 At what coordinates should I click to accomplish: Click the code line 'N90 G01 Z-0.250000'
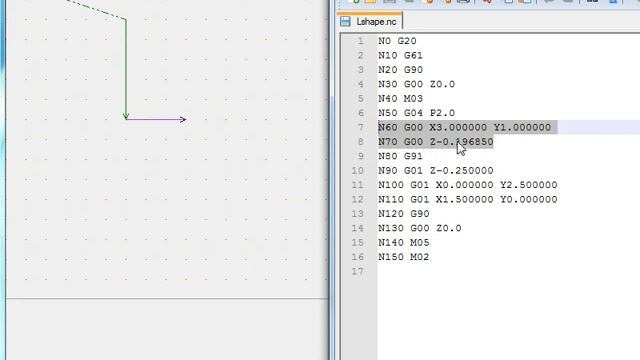point(436,171)
